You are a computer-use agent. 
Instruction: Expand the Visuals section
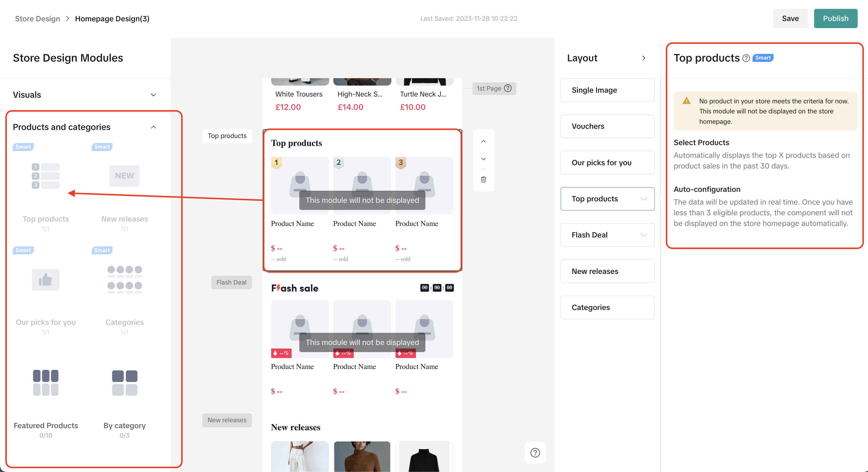(153, 95)
